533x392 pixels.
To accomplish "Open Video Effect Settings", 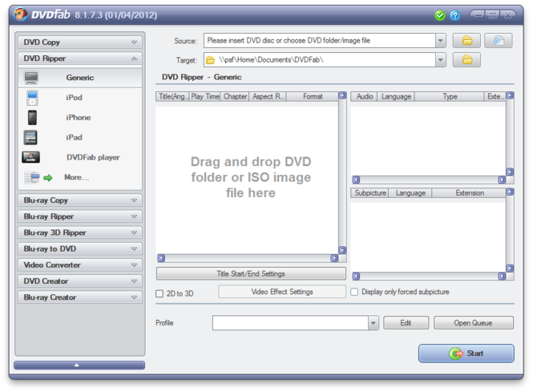I will click(282, 292).
